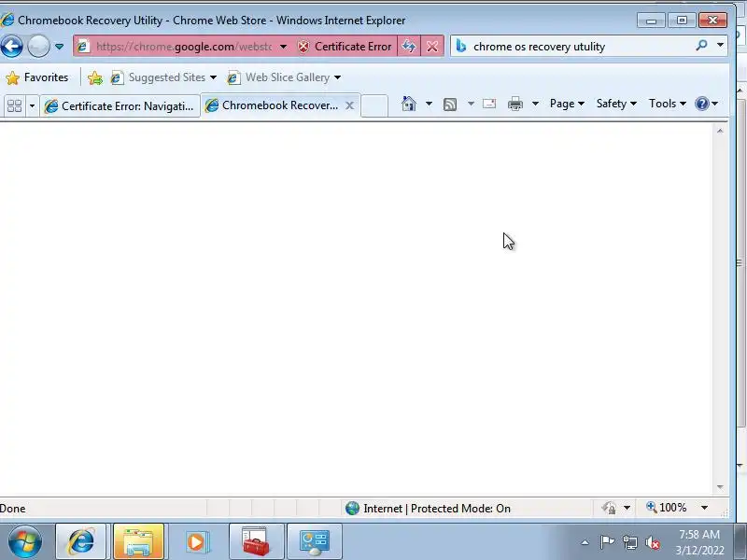Click Add to Favorites Bar icon
The height and width of the screenshot is (560, 747).
click(x=95, y=77)
